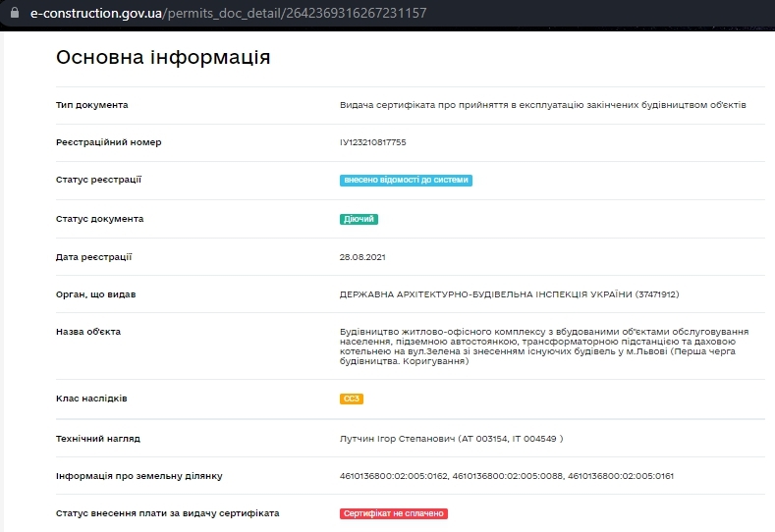This screenshot has width=775, height=532.
Task: Click the 'Орган, що видав' label
Action: click(96, 294)
